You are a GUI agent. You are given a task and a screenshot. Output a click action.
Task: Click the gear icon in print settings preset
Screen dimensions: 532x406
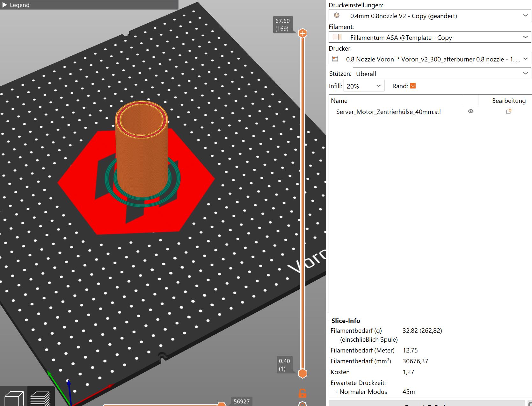click(x=337, y=15)
